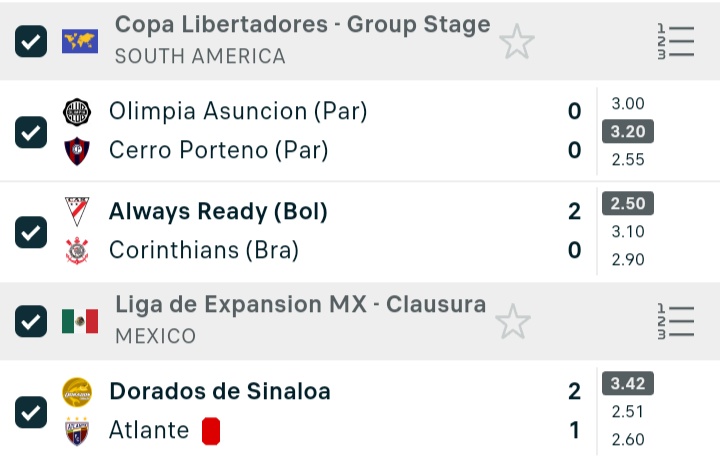Screen dimensions: 720x461
Task: Uncheck the Liga de Expansion MX checkbox
Action: tap(31, 321)
